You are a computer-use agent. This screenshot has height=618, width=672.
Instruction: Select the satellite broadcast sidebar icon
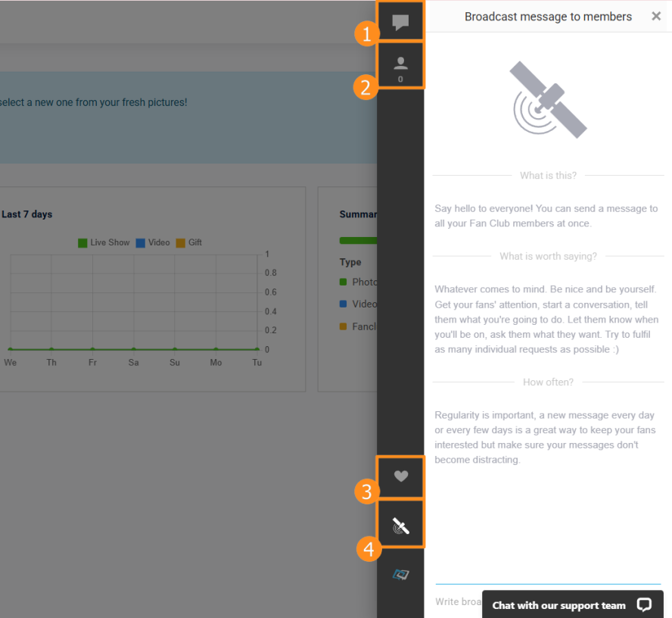pyautogui.click(x=401, y=526)
